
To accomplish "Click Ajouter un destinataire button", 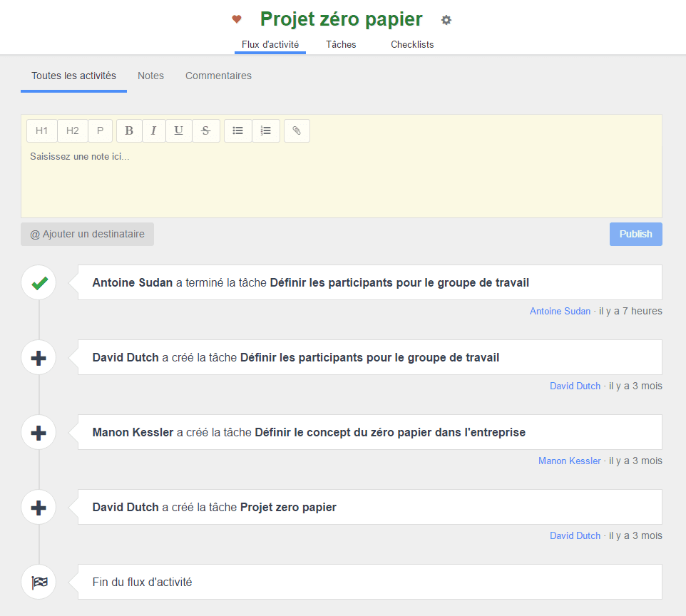I will click(87, 234).
